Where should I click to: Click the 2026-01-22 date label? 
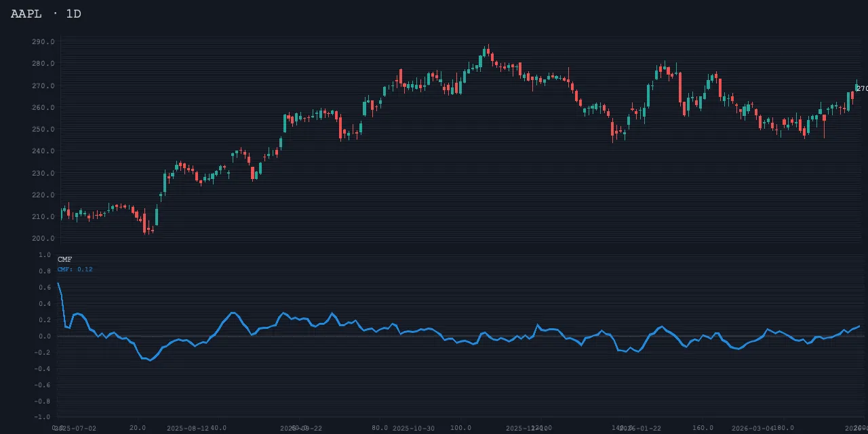pyautogui.click(x=640, y=429)
